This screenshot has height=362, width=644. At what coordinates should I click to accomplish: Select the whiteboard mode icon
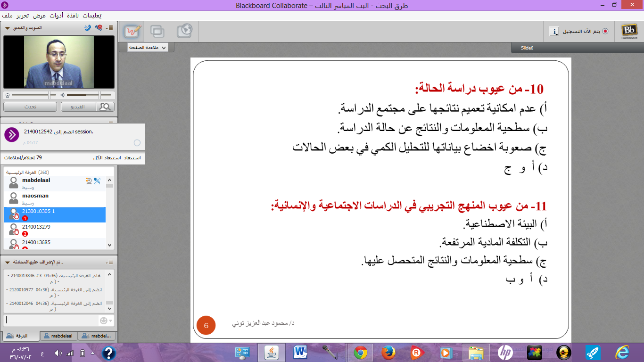pyautogui.click(x=132, y=32)
